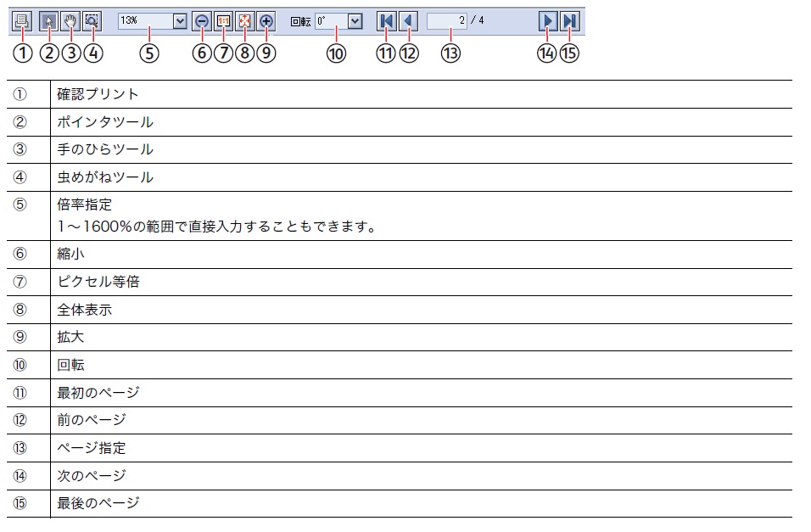Click the confirmation print icon
The image size is (811, 532).
pyautogui.click(x=22, y=20)
